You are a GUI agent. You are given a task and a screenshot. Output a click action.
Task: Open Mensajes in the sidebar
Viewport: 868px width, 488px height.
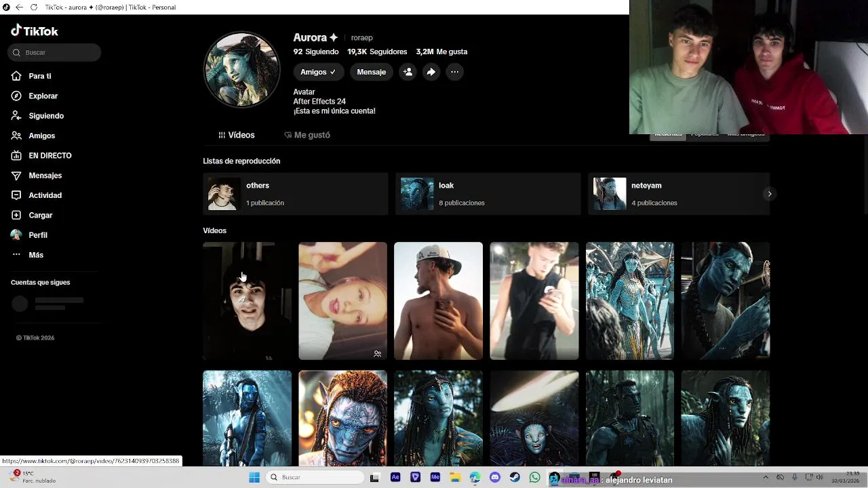pyautogui.click(x=45, y=176)
